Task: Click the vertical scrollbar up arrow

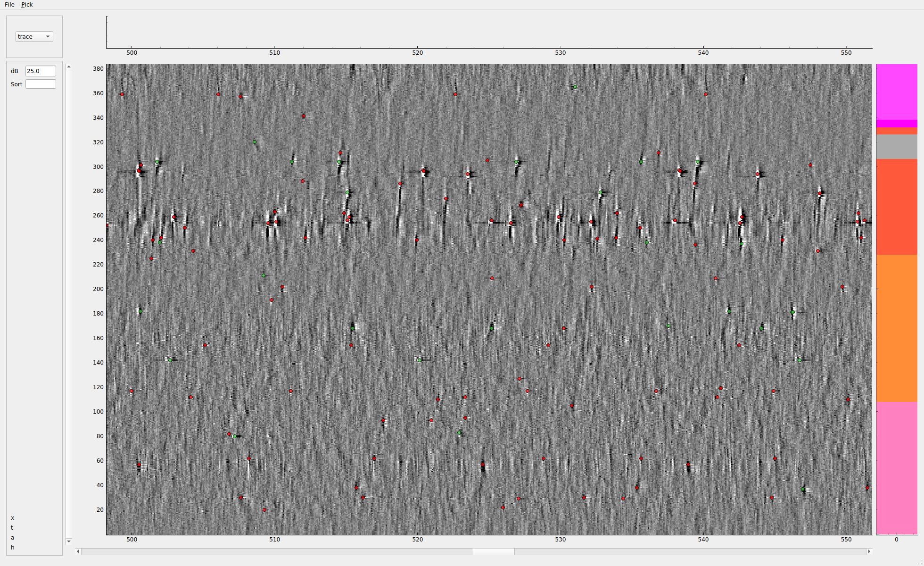Action: pyautogui.click(x=69, y=67)
